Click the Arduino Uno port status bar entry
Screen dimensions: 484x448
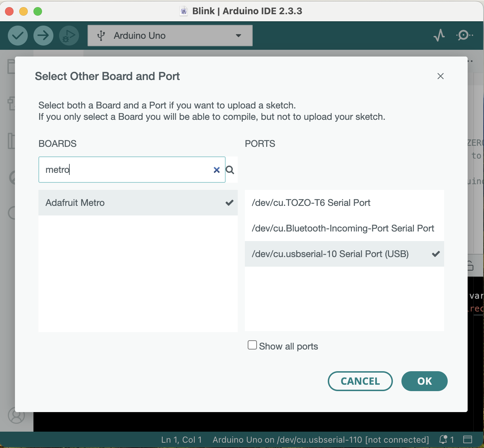click(321, 440)
